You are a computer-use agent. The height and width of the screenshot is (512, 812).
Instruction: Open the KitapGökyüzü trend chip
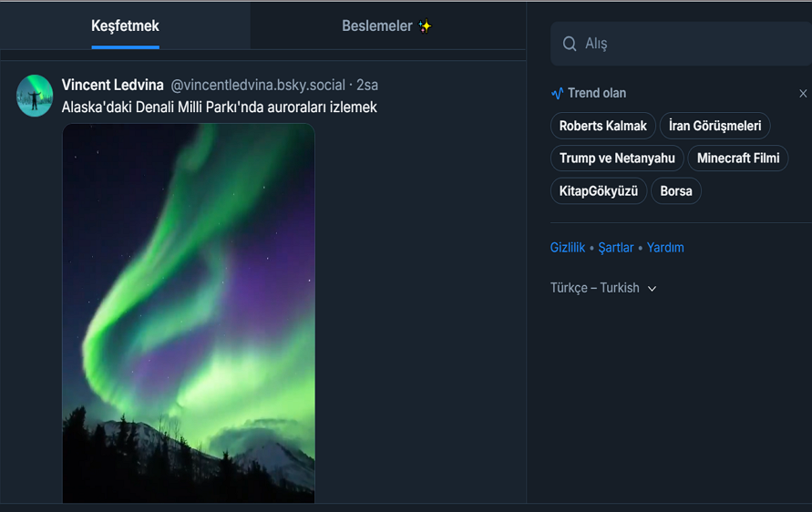(599, 191)
